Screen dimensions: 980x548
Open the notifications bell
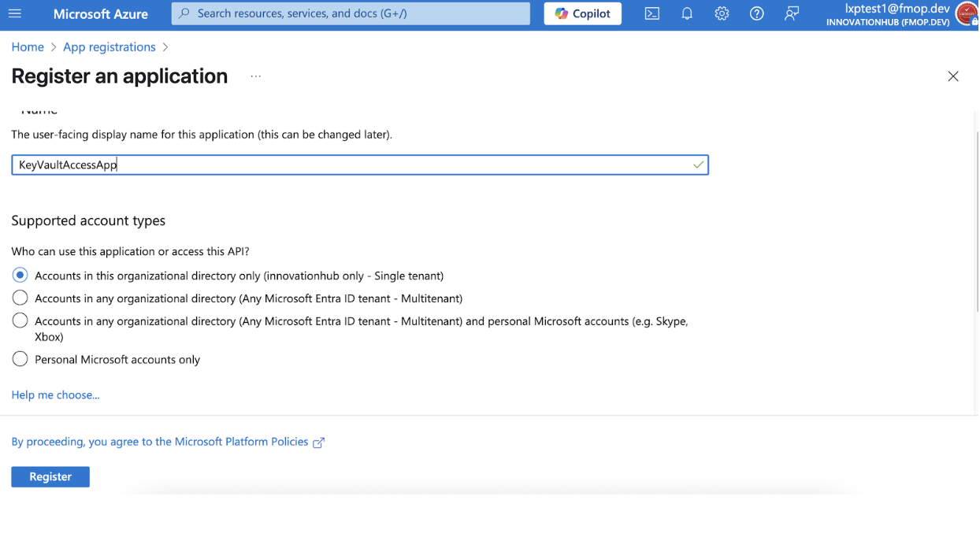coord(687,13)
